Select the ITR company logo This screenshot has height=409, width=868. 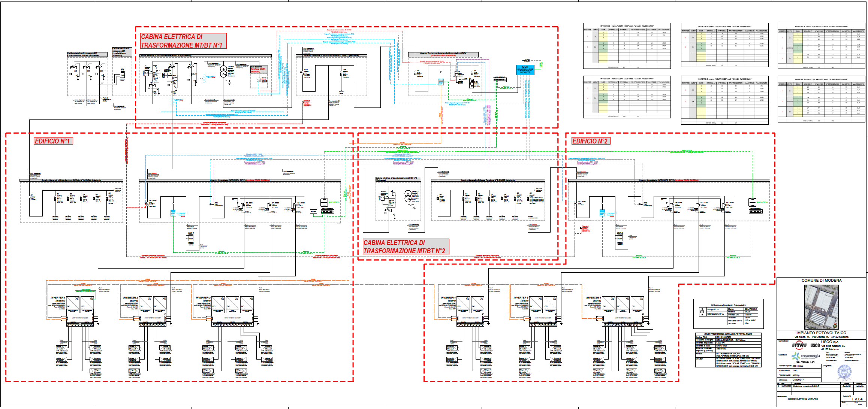[800, 345]
